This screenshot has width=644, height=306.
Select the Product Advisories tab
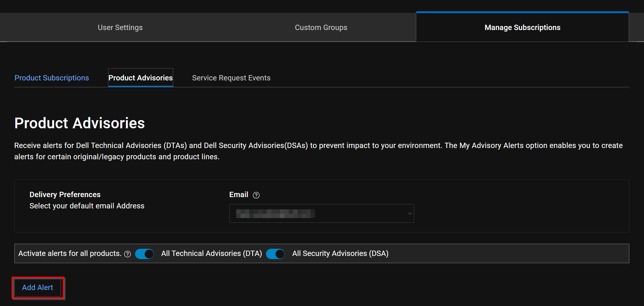[140, 78]
